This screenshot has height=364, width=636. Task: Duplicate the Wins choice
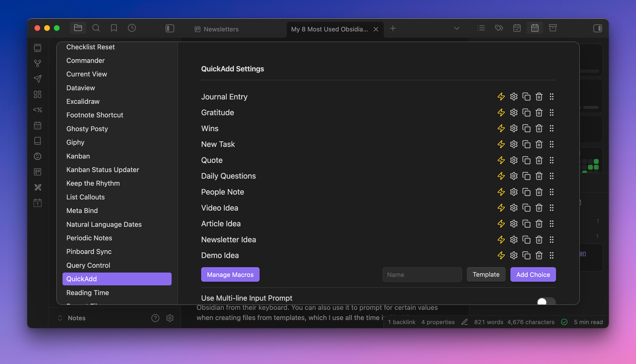click(526, 128)
